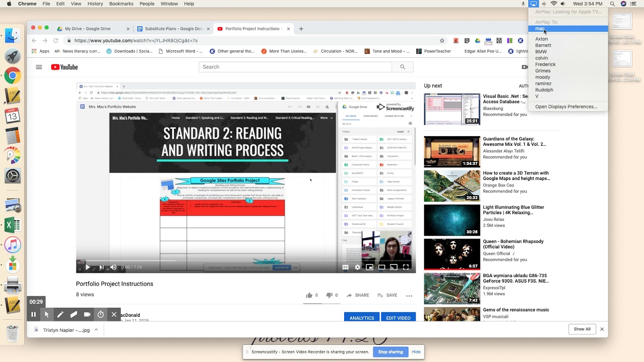Enter full screen video mode
Screen dimensions: 644x362
pyautogui.click(x=406, y=267)
